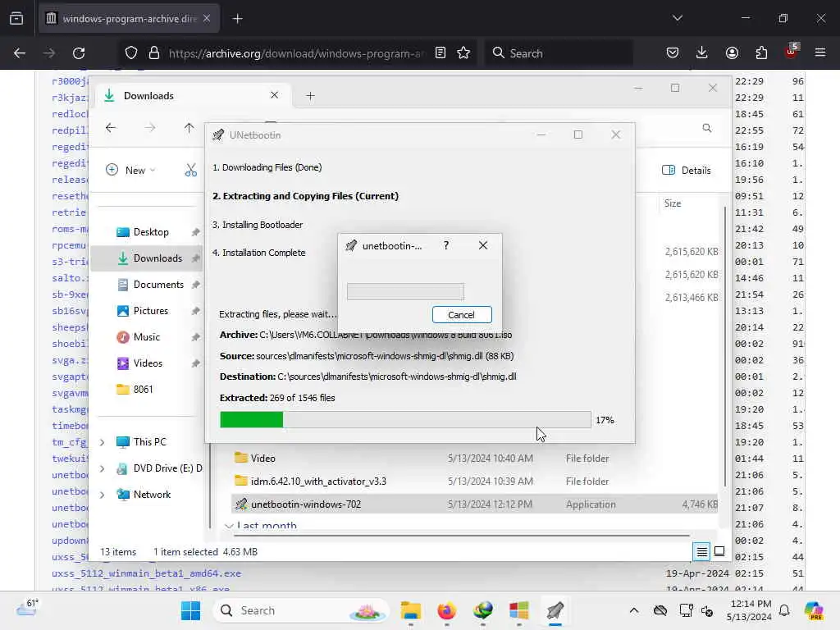Switch Explorer to large thumbnails view icon
840x630 pixels.
tap(719, 551)
